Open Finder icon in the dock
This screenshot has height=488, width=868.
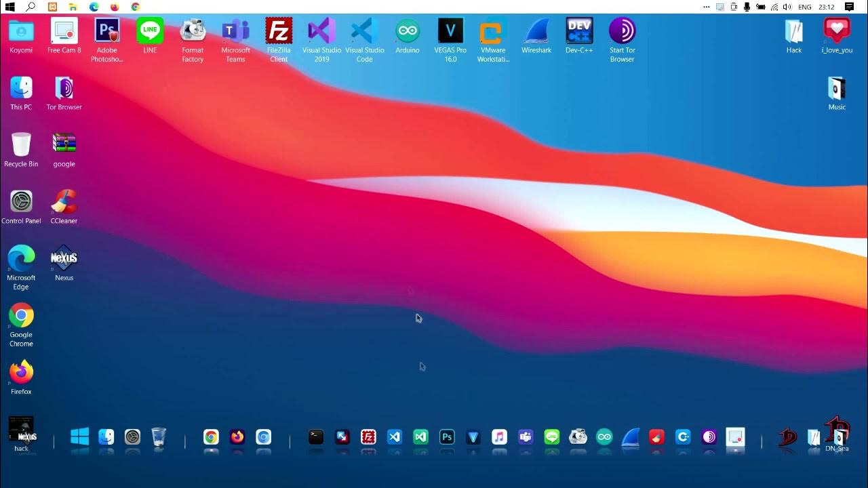pyautogui.click(x=106, y=437)
